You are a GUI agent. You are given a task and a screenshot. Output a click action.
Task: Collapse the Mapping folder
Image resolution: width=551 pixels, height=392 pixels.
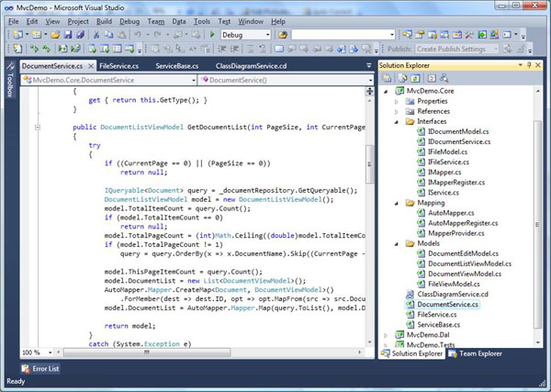click(397, 203)
